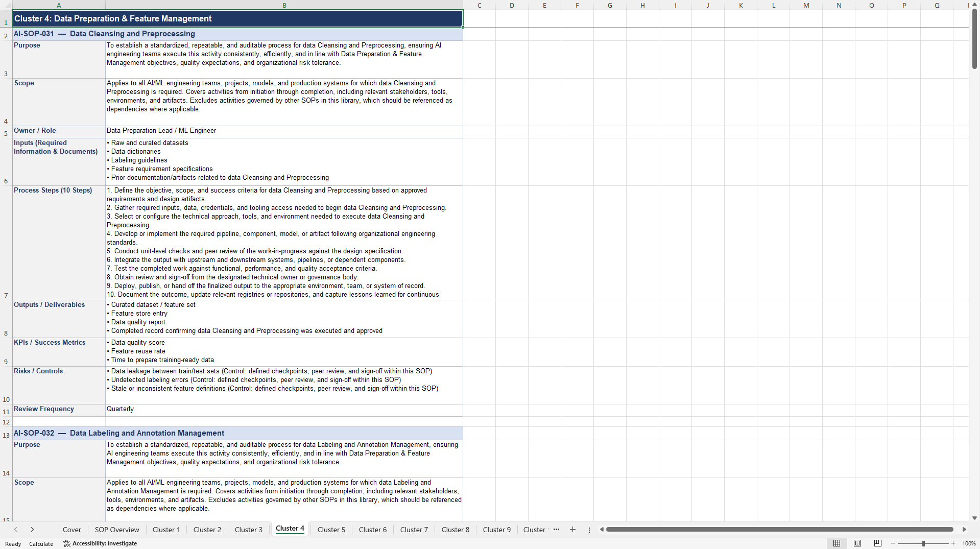Viewport: 980px width, 549px height.
Task: Click the 100% zoom level button
Action: (969, 543)
